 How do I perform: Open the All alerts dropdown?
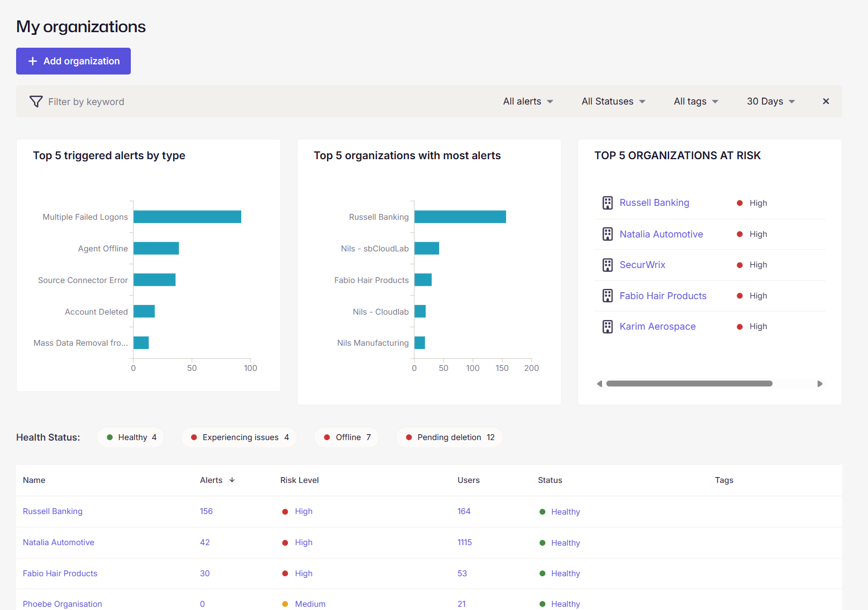pyautogui.click(x=528, y=101)
